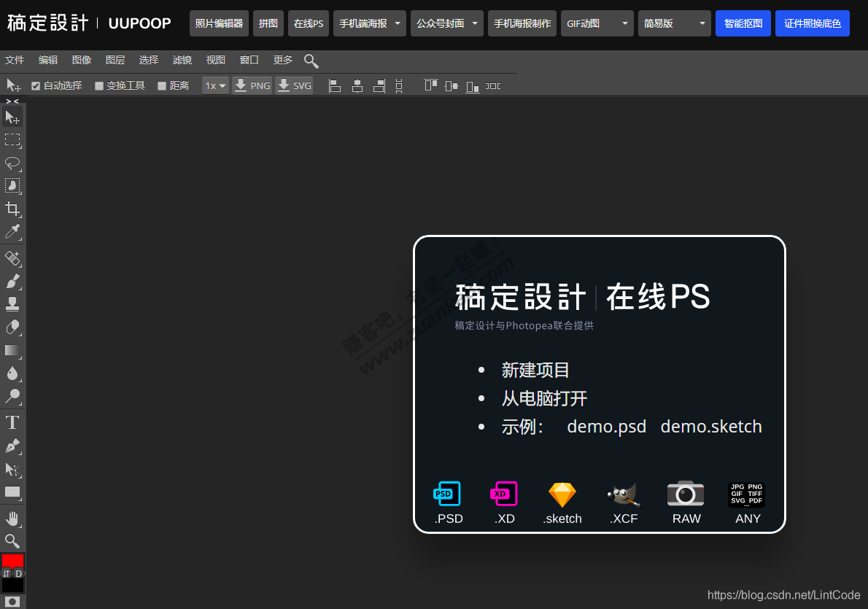This screenshot has height=609, width=868.
Task: Select the Dodge tool
Action: pyautogui.click(x=12, y=396)
